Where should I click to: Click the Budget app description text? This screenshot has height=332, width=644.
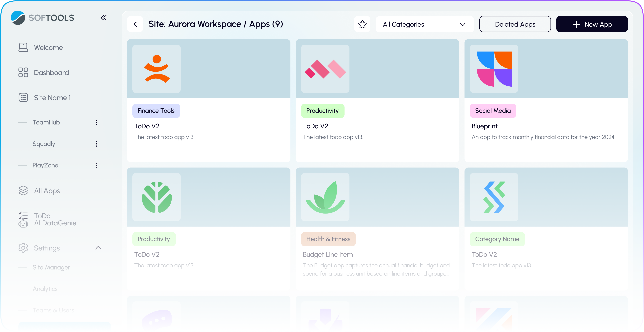tap(376, 270)
